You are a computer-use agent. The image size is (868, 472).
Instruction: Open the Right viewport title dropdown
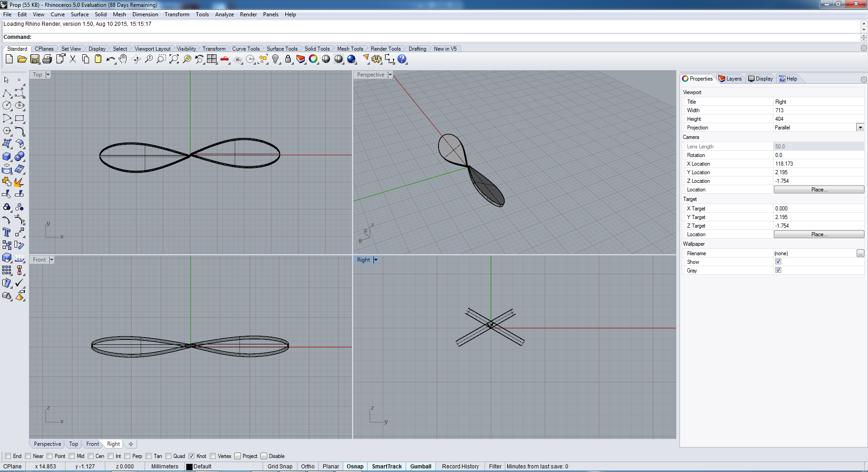tap(376, 260)
